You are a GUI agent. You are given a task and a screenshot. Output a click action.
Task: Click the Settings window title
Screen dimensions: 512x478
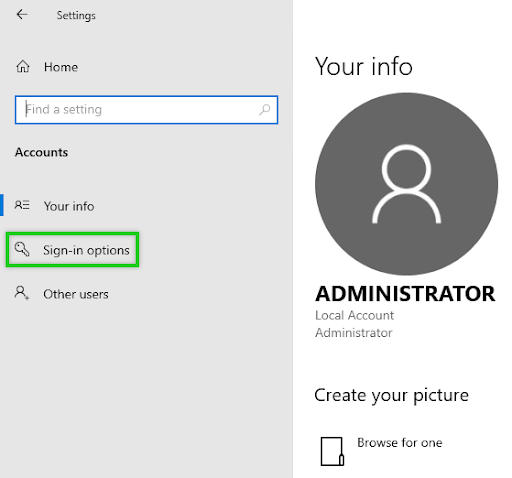(76, 15)
